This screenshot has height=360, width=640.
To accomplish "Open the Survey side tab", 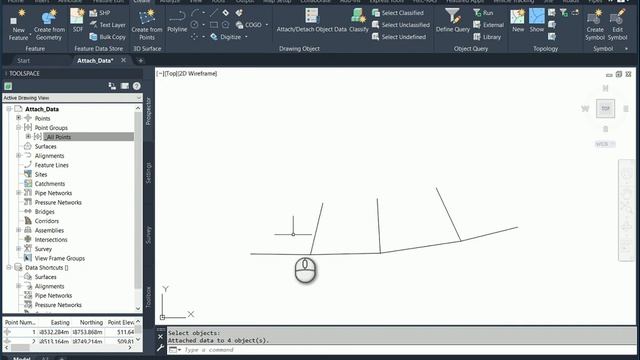I will (x=149, y=235).
